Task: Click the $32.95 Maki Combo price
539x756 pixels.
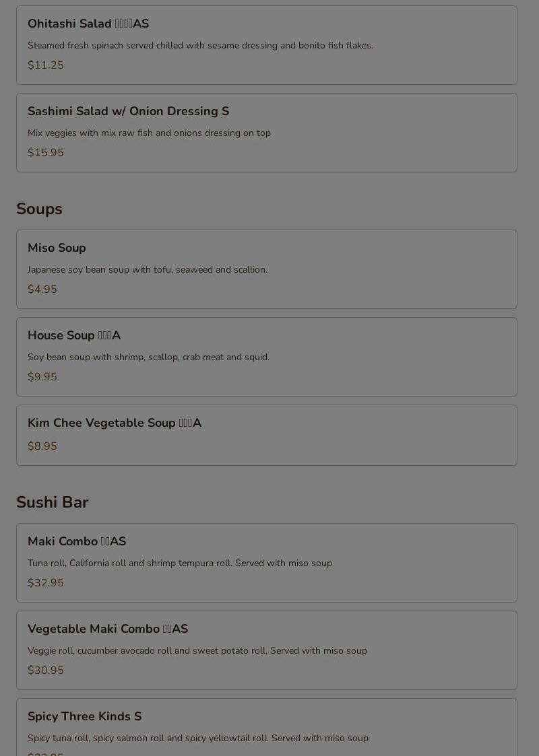Action: pyautogui.click(x=46, y=583)
